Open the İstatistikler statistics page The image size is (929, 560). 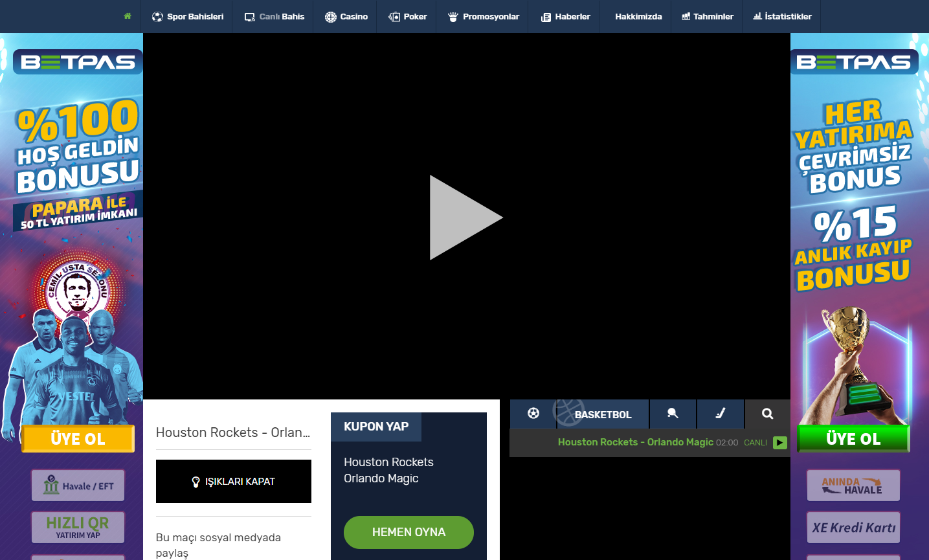[x=782, y=17]
